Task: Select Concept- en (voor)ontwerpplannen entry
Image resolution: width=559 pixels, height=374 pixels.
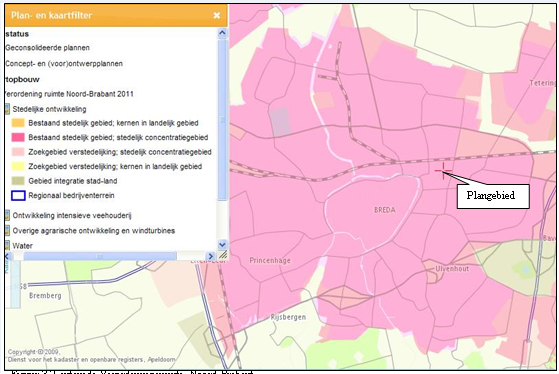Action: click(64, 64)
